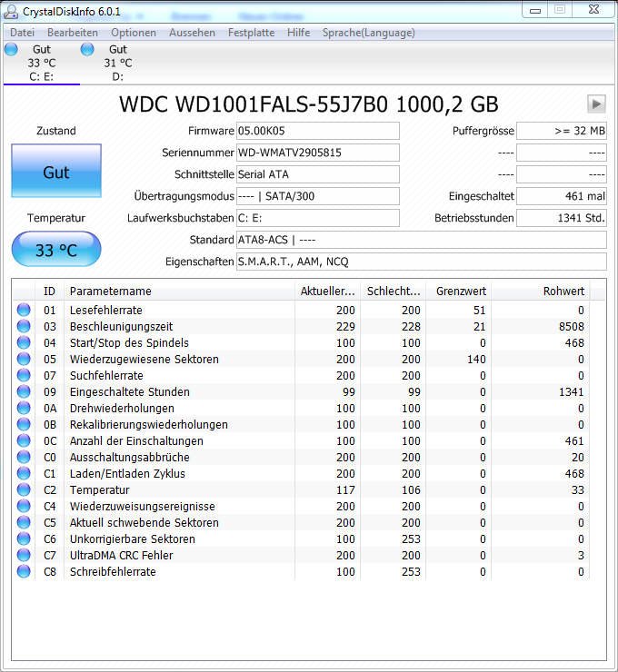This screenshot has width=618, height=672.
Task: Click the Gut health status button
Action: pyautogui.click(x=56, y=171)
